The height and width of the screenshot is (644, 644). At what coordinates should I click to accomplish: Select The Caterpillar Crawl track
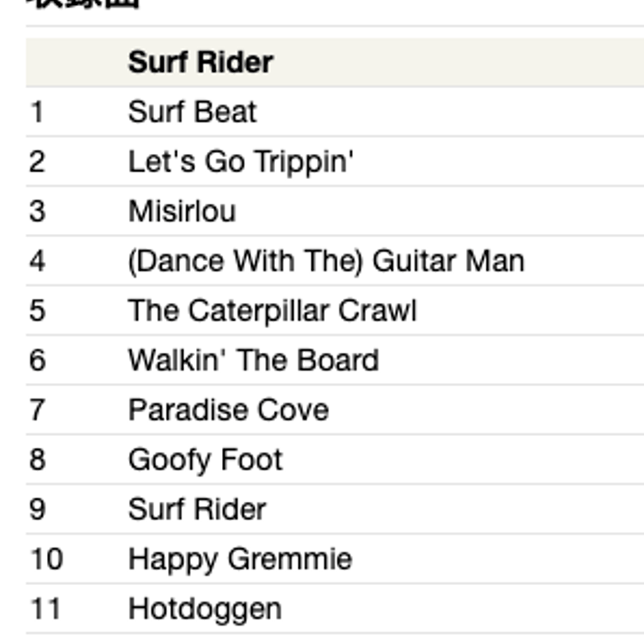click(273, 311)
